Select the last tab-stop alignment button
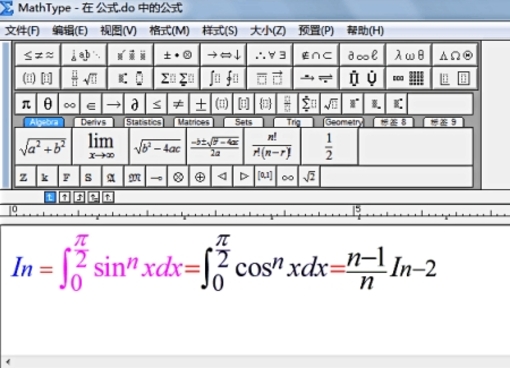 click(x=108, y=197)
